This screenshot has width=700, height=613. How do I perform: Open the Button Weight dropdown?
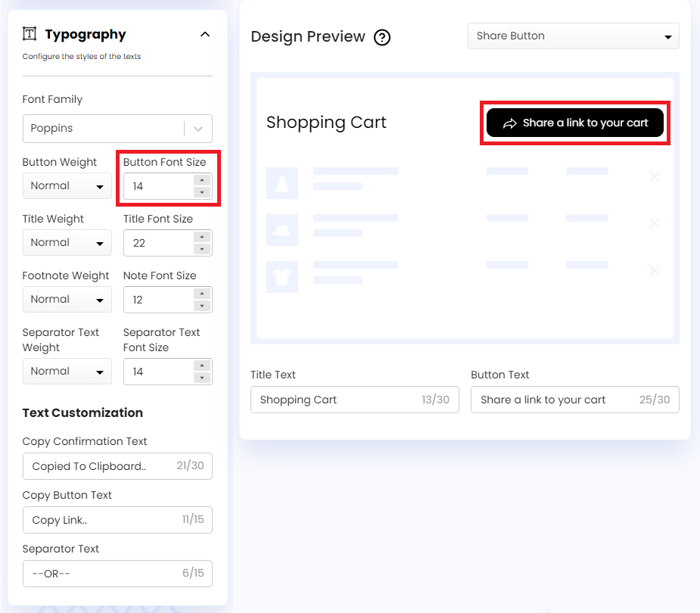(x=67, y=186)
